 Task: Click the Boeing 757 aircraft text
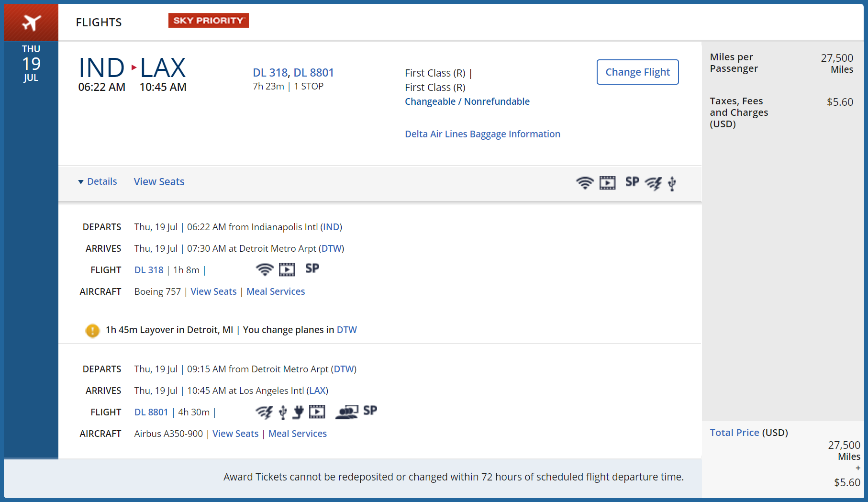click(x=157, y=291)
